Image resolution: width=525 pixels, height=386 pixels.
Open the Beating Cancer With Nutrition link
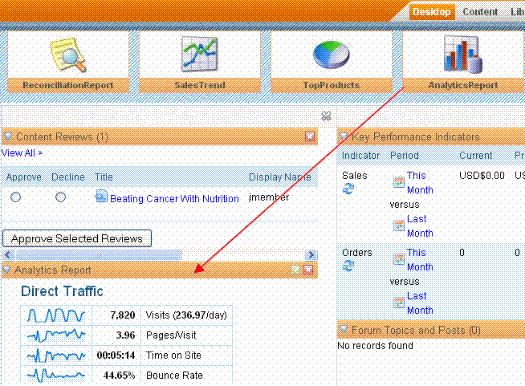[x=174, y=199]
